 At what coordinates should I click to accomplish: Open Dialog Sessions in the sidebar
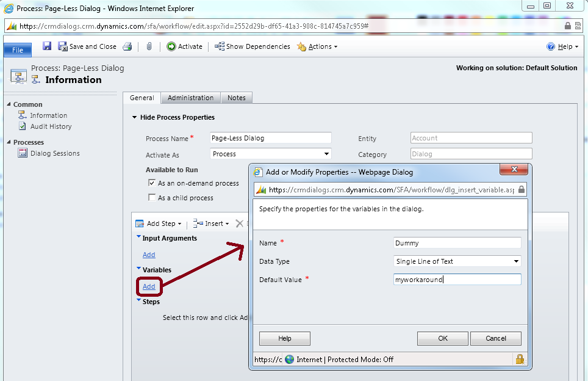[x=55, y=153]
